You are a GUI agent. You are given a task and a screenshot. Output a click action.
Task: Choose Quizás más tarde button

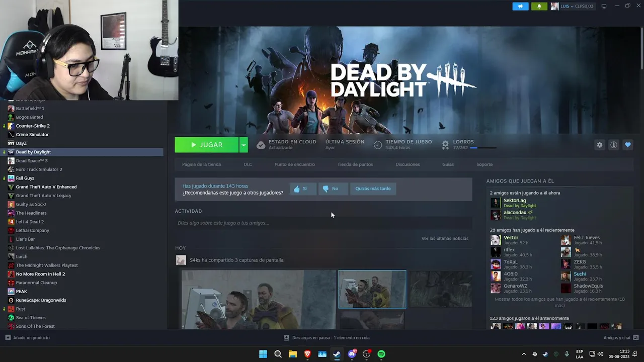[x=373, y=189]
